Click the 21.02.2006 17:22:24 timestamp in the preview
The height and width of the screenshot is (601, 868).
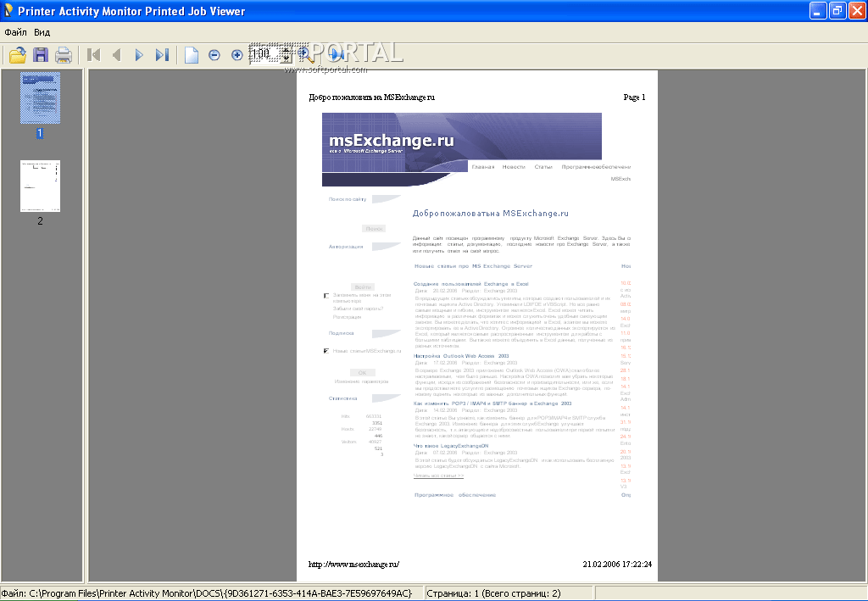pos(617,565)
